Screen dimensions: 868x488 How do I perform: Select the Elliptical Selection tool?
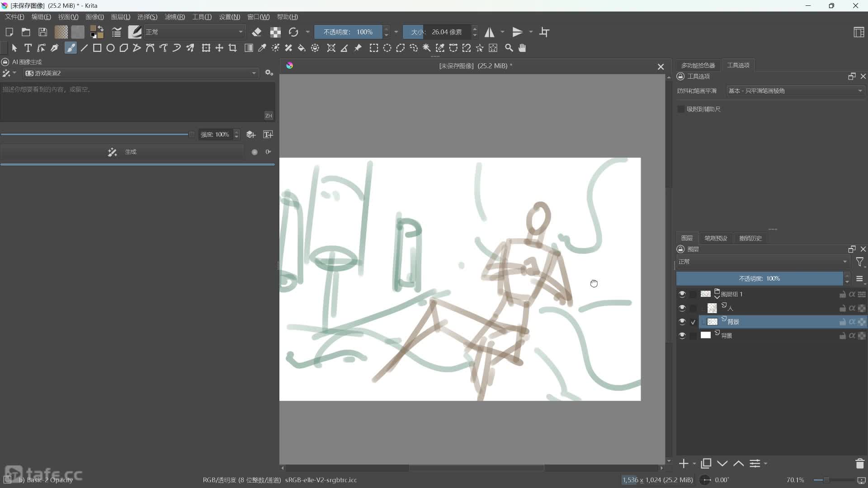click(387, 48)
